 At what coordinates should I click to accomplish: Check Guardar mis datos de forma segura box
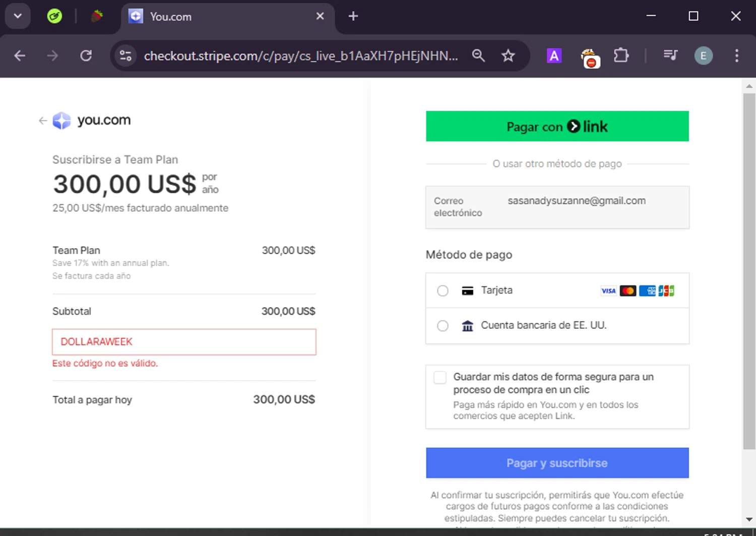coord(440,377)
